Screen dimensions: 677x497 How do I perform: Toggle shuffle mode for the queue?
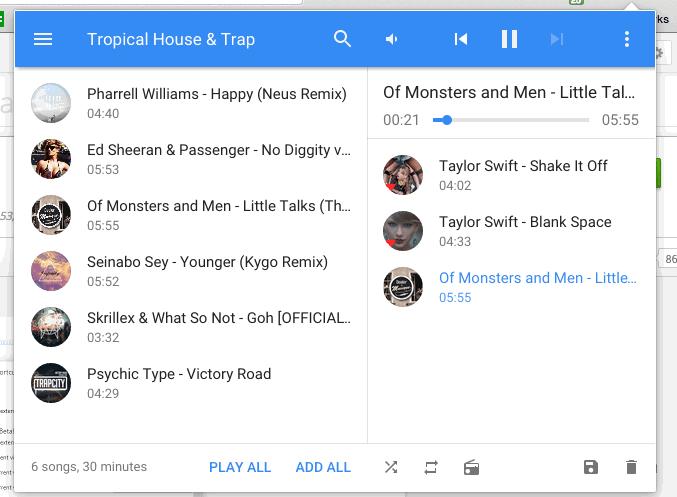pyautogui.click(x=391, y=467)
